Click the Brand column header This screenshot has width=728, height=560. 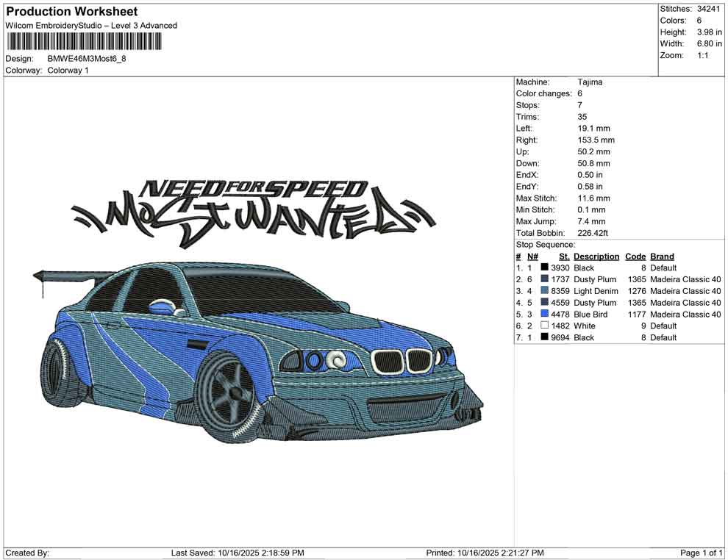[662, 256]
